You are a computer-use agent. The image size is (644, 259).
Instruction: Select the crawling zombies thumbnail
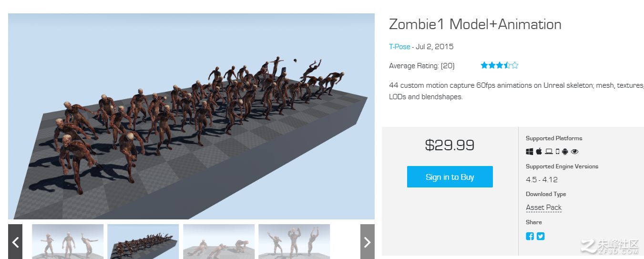pyautogui.click(x=219, y=242)
